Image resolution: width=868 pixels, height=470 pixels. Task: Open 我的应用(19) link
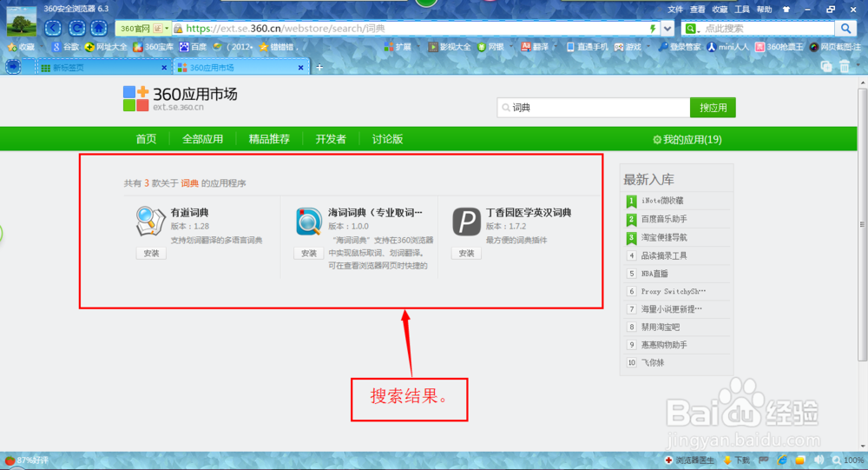(x=687, y=140)
